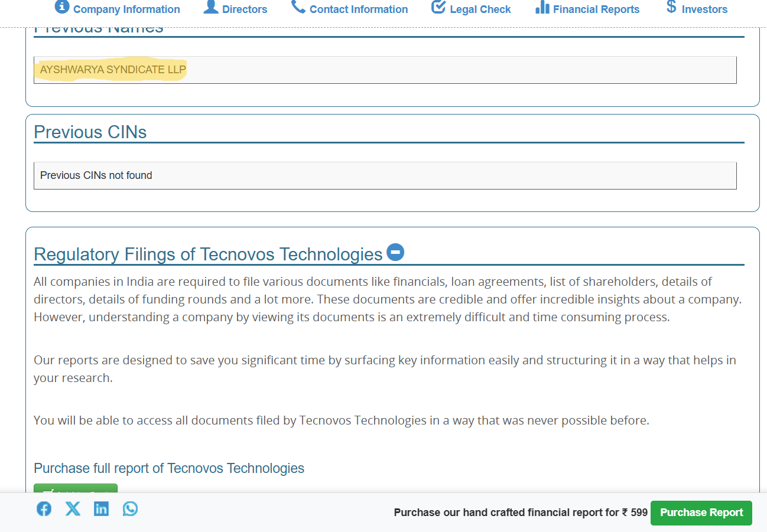Share the page on X (Twitter)
Screen dimensions: 767x532
tap(73, 508)
